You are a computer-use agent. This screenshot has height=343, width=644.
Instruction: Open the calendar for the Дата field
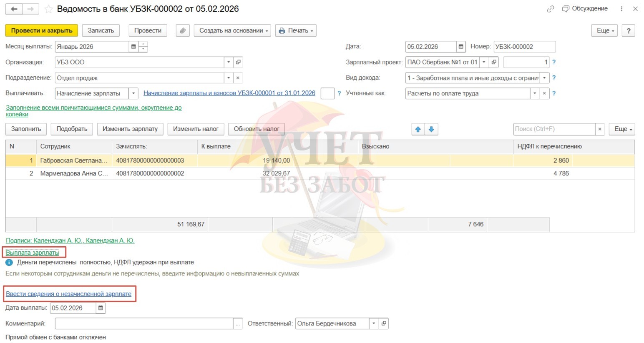(461, 47)
